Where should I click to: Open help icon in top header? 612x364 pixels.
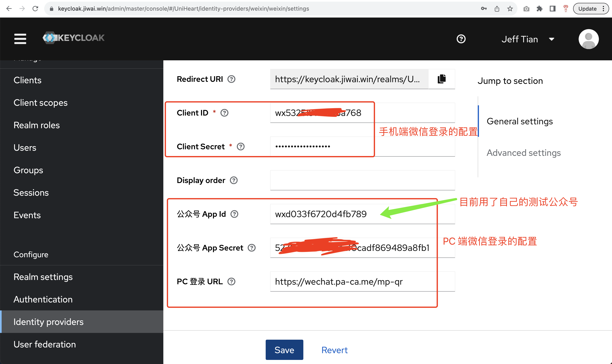tap(461, 39)
